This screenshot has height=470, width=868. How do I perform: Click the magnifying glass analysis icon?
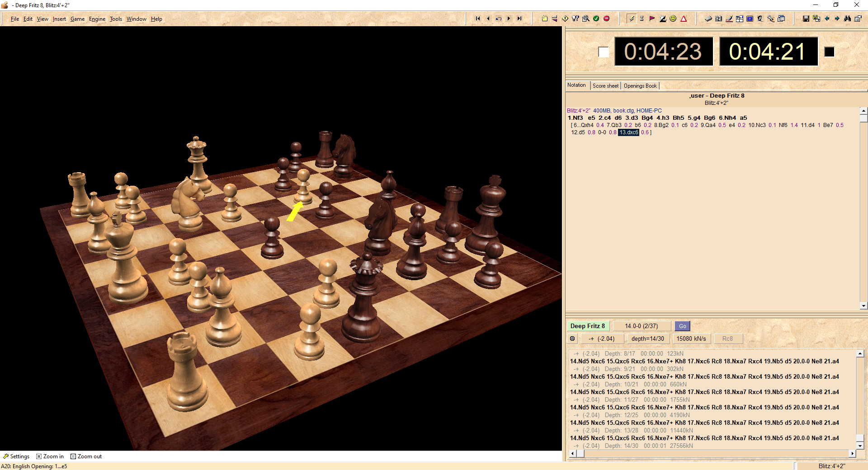click(x=586, y=19)
